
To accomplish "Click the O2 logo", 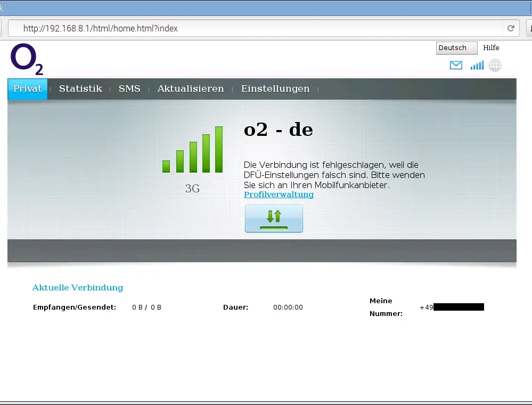I will click(x=27, y=59).
